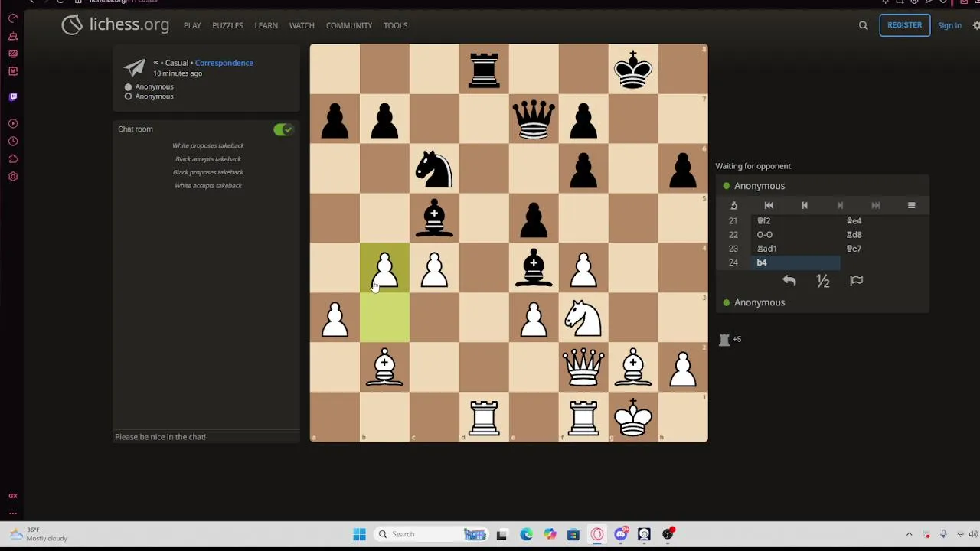This screenshot has height=551, width=980.
Task: Open the lichess search magnifier
Action: click(x=863, y=25)
